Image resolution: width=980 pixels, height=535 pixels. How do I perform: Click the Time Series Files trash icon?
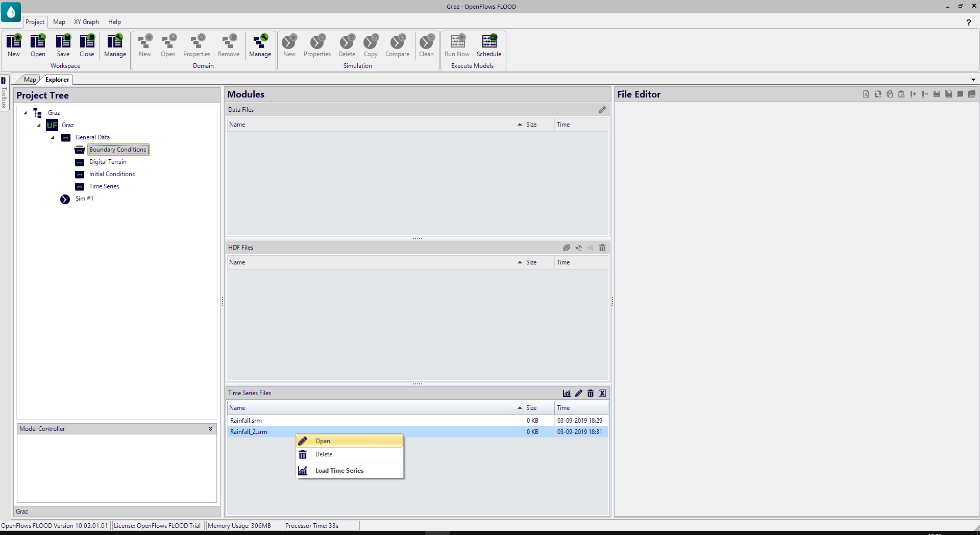(591, 393)
